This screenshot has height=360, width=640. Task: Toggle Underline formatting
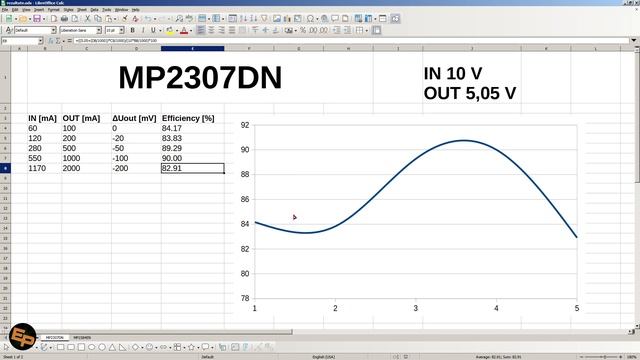(153, 30)
